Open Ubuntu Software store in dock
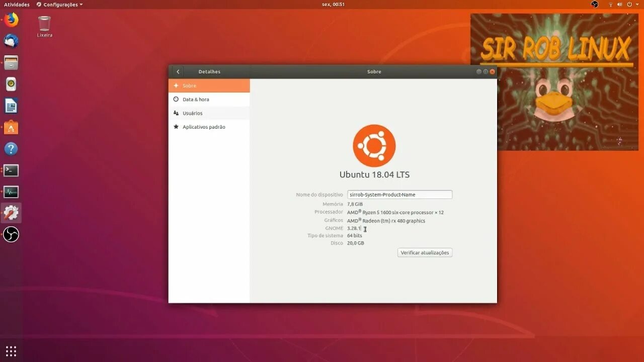Viewport: 644px width, 362px height. click(x=11, y=127)
